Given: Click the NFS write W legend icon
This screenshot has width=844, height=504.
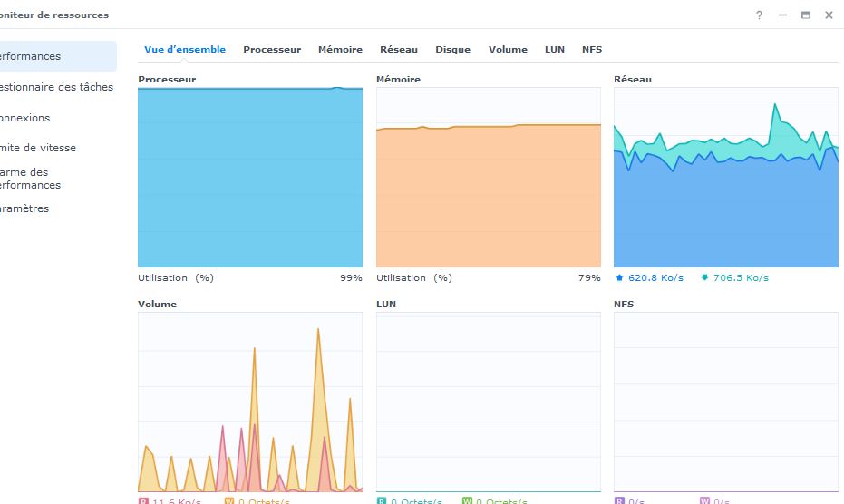Looking at the screenshot, I should coord(704,500).
